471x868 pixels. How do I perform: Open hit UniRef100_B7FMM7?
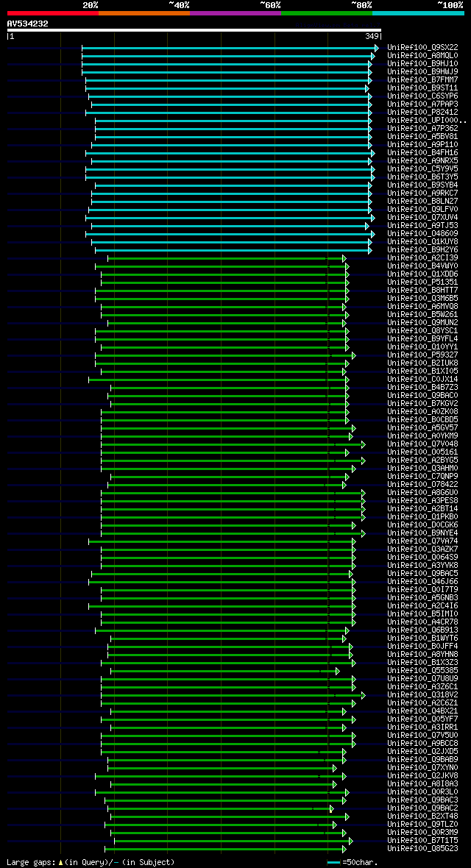tap(422, 79)
